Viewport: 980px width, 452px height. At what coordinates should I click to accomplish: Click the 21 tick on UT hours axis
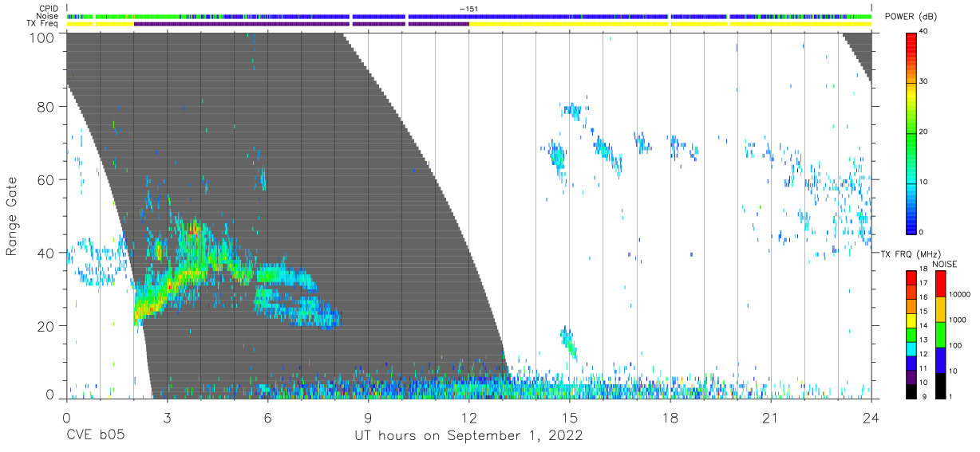pos(771,417)
